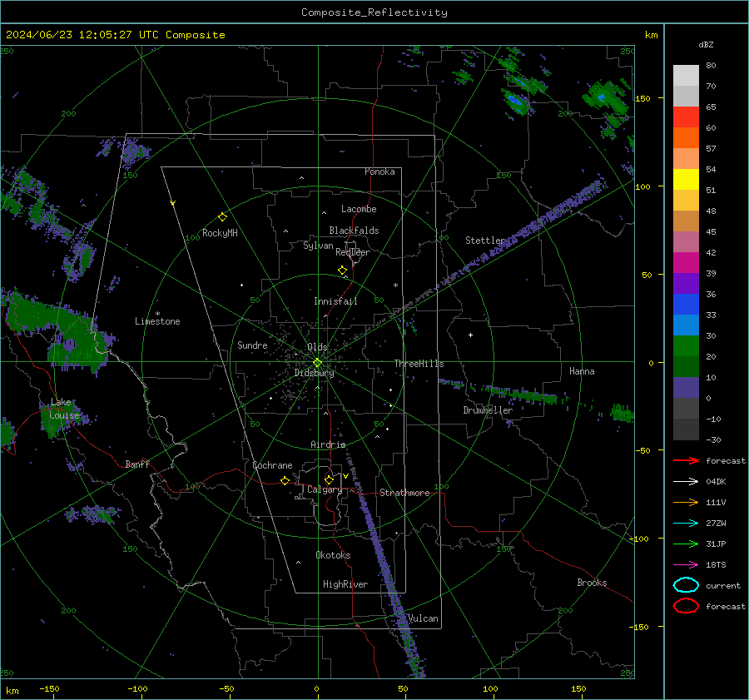
Task: Click the magenta 18TS arrow in legend
Action: [686, 565]
